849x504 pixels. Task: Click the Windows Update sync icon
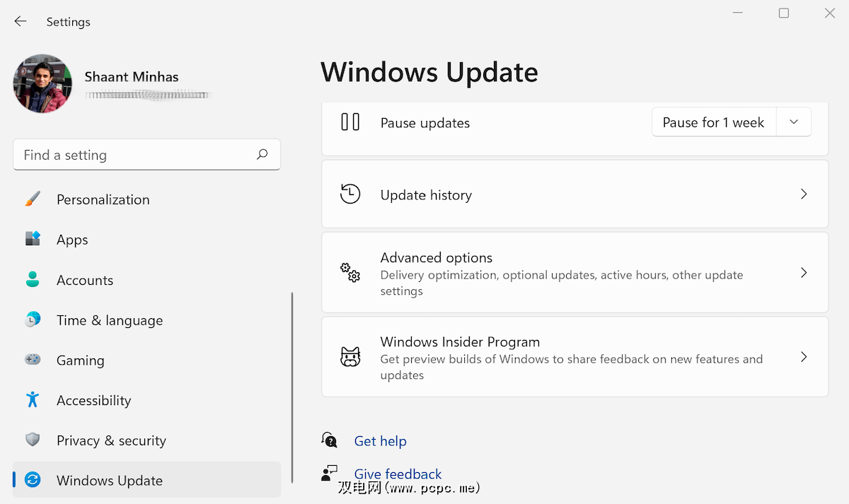(x=33, y=481)
